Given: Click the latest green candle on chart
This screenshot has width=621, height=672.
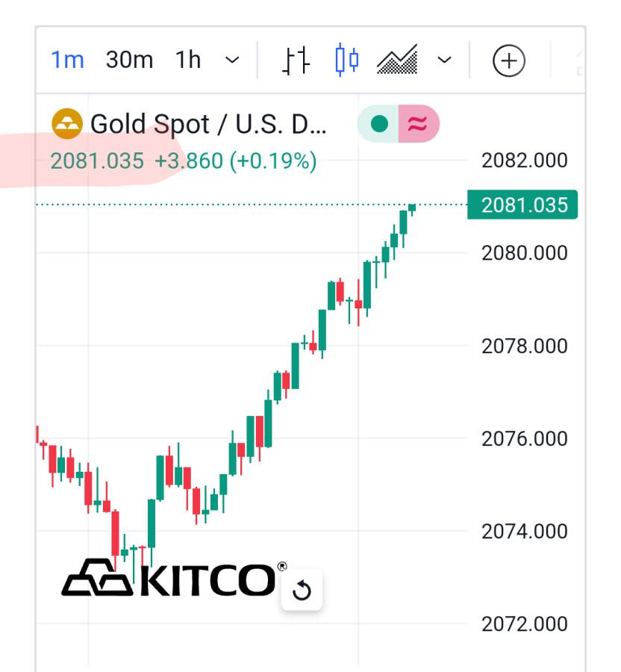Looking at the screenshot, I should [412, 208].
